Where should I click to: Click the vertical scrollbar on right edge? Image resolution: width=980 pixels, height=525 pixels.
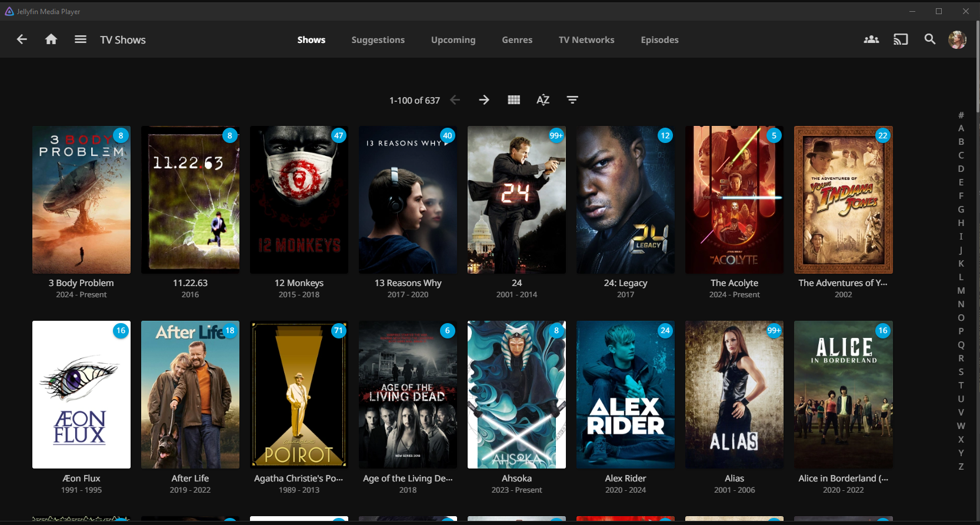[x=978, y=65]
